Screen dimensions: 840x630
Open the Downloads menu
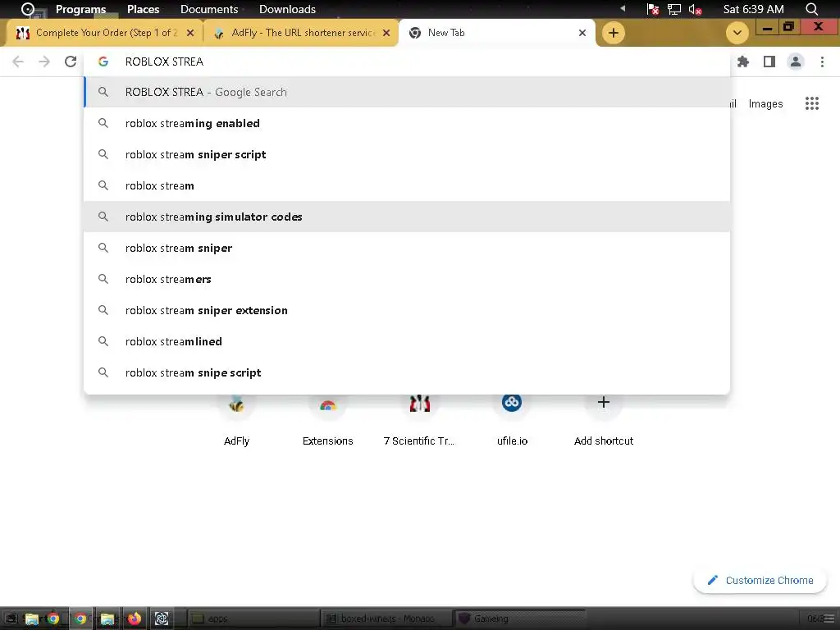(287, 9)
